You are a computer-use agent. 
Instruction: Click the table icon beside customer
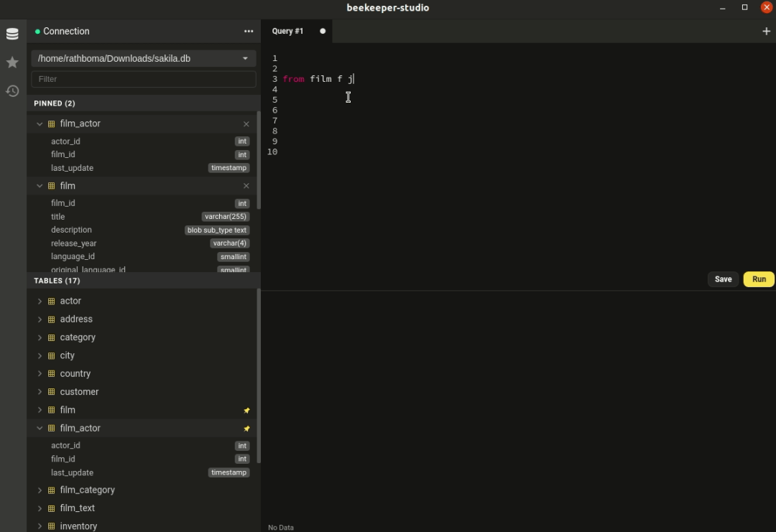[x=52, y=392]
